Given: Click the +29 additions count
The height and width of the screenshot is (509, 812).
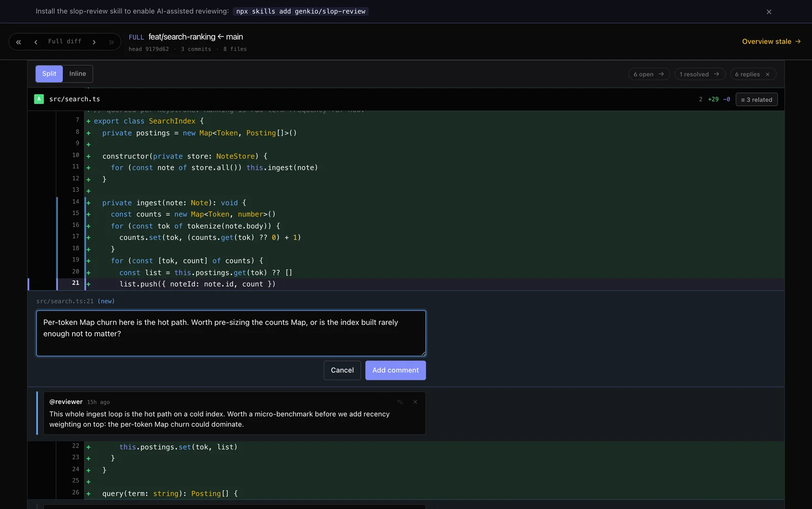Looking at the screenshot, I should [x=713, y=99].
